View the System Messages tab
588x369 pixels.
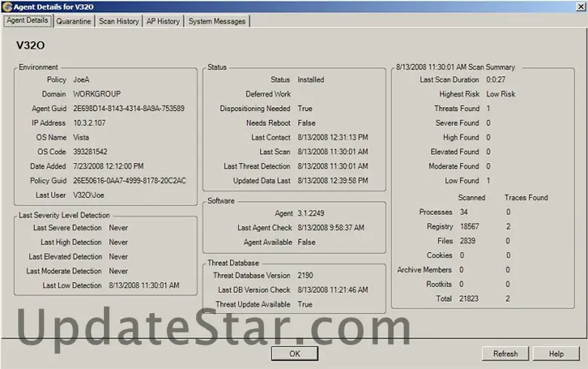[x=217, y=21]
